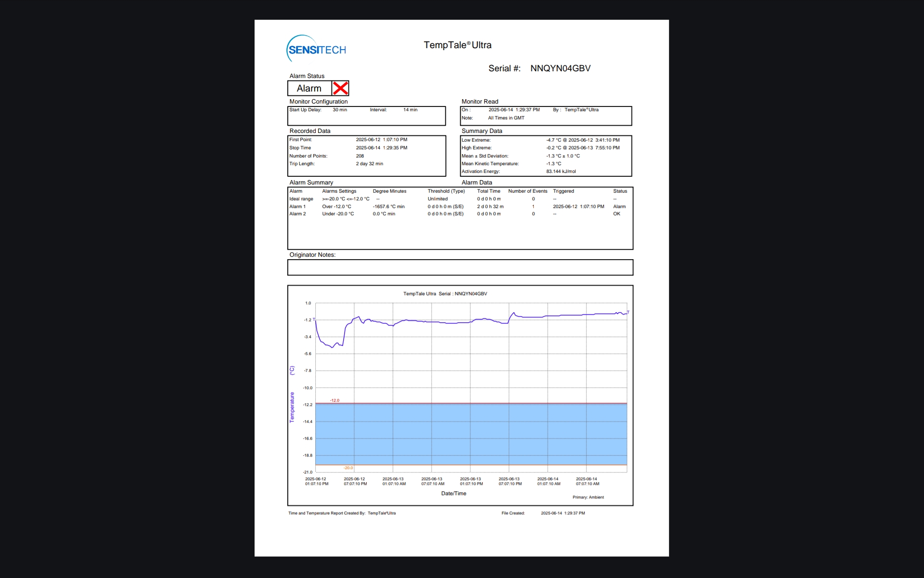Click inside the Originator Notes box
This screenshot has height=578, width=924.
click(460, 267)
